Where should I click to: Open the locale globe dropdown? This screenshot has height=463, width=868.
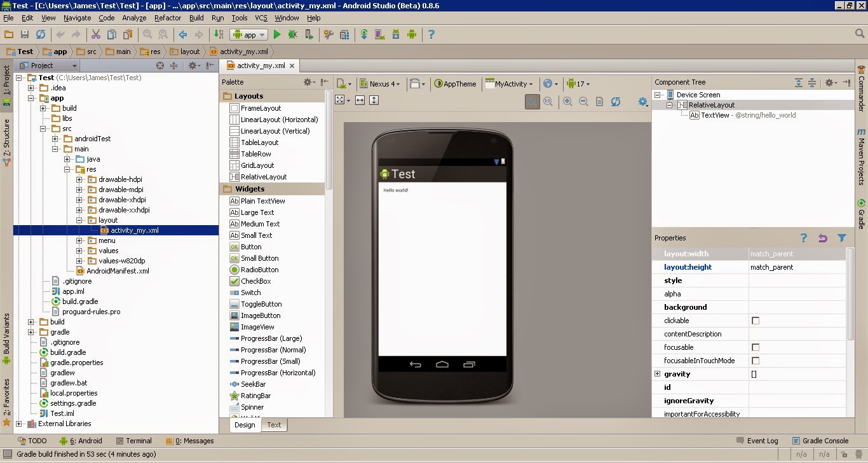click(550, 84)
